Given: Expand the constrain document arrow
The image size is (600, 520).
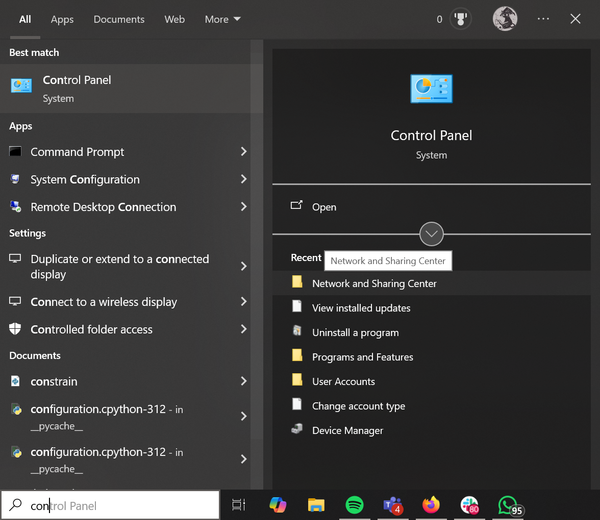Looking at the screenshot, I should 243,381.
